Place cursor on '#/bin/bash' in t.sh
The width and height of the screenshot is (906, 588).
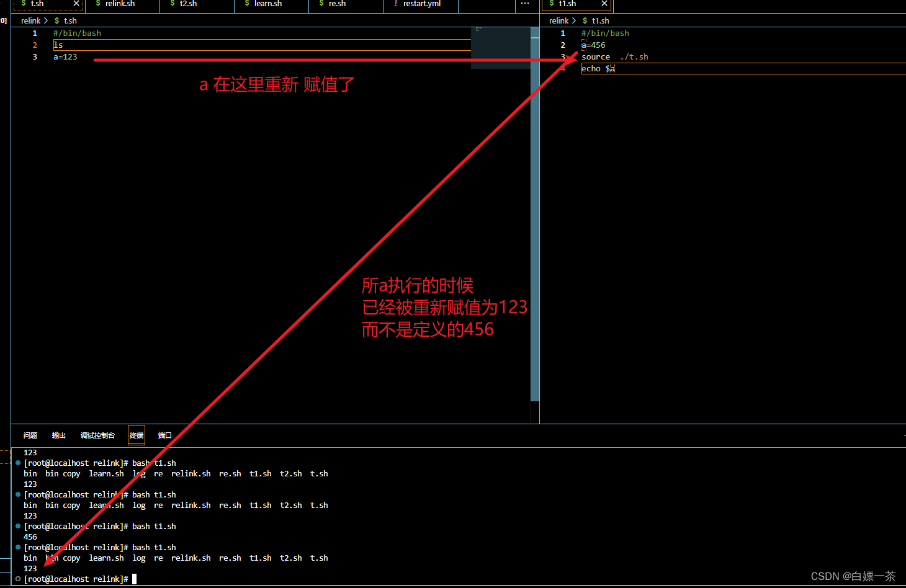[77, 33]
